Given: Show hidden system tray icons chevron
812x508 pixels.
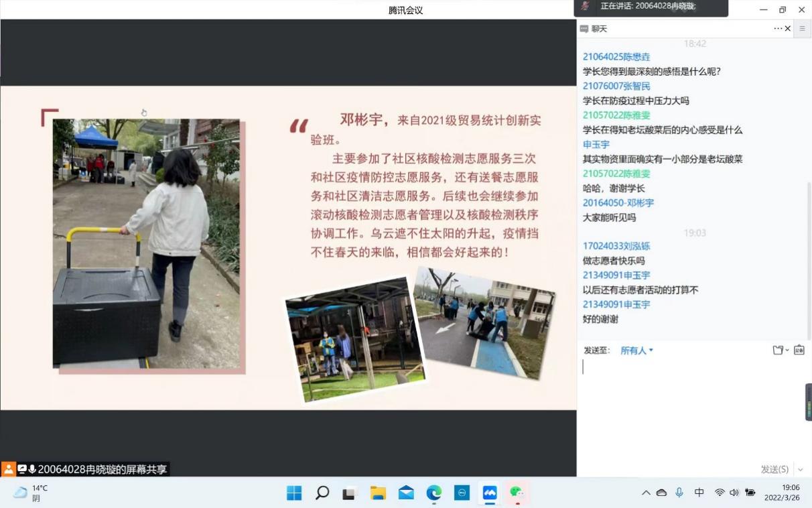Looking at the screenshot, I should (x=646, y=493).
